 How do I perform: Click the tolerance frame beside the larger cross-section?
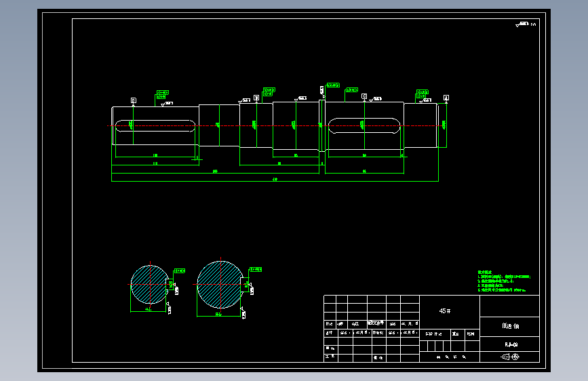(x=256, y=270)
